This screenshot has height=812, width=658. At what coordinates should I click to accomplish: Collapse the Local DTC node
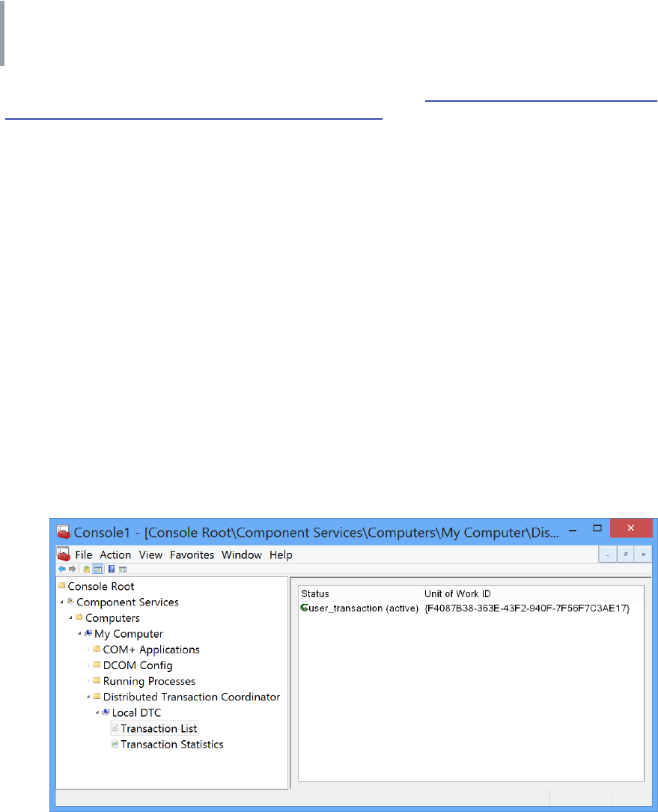coord(97,713)
